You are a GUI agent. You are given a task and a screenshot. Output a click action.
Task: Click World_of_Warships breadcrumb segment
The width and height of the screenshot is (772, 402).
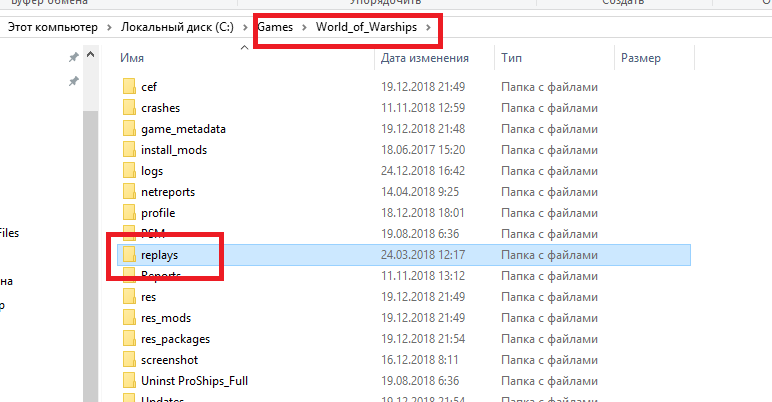[366, 27]
